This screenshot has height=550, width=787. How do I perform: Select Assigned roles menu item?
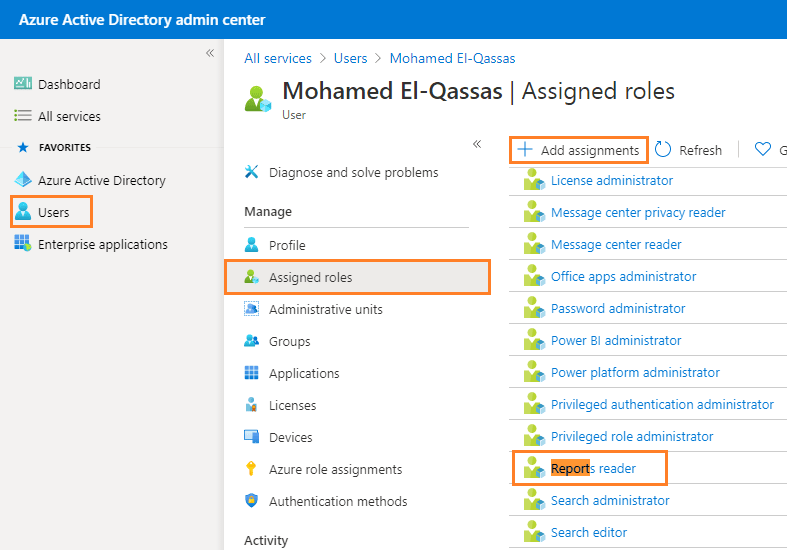pos(357,277)
